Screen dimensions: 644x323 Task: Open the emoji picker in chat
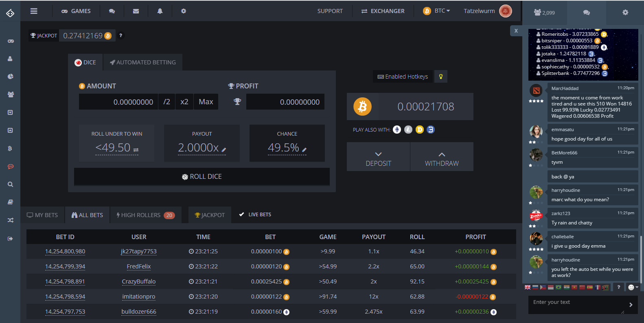pyautogui.click(x=633, y=287)
